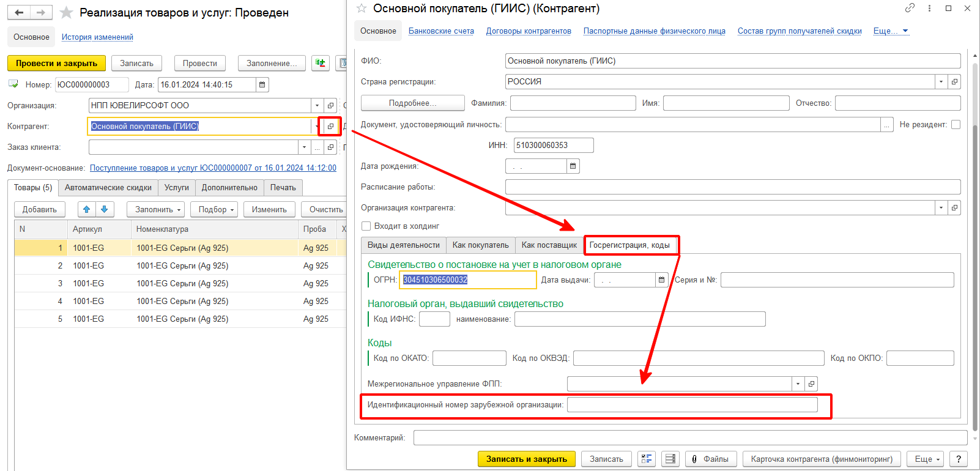Viewport: 980px width, 471px height.
Task: Select the Как покупатель tab
Action: (480, 245)
